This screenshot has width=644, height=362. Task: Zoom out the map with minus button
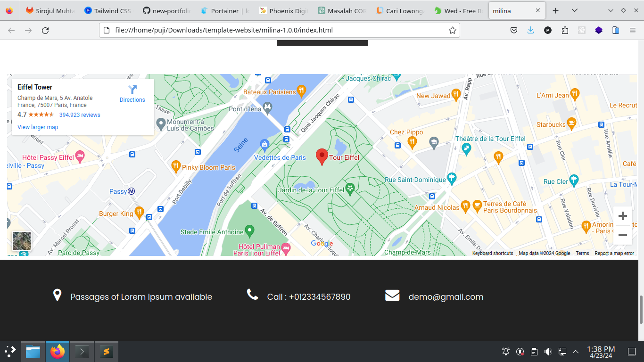coord(622,235)
